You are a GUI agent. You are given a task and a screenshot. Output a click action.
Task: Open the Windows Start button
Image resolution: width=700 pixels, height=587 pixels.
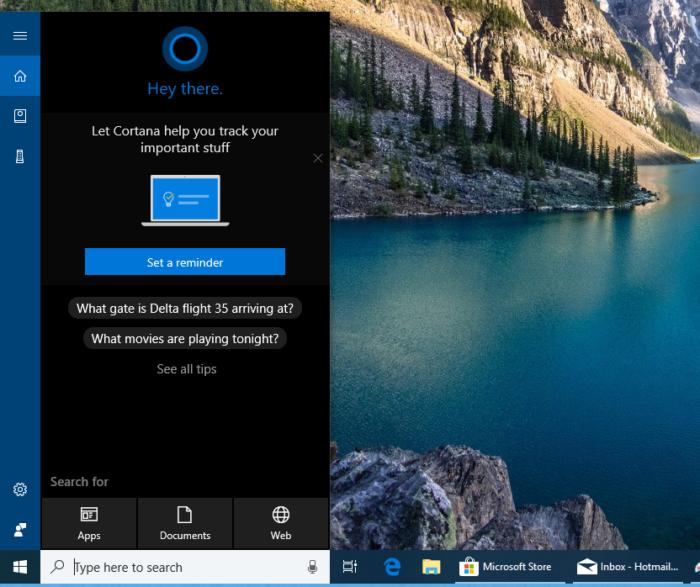click(x=20, y=567)
